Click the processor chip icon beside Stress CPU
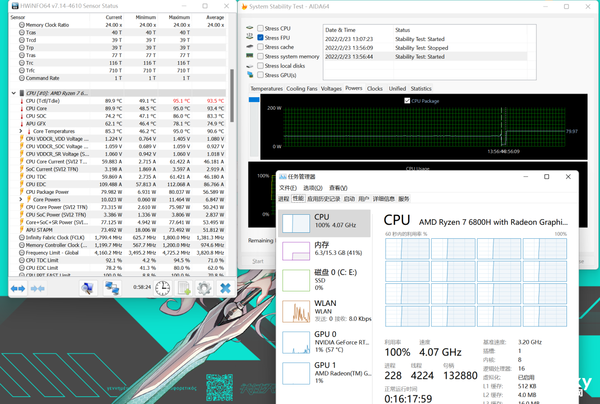Viewport: 600px width, 404px height. coord(250,28)
